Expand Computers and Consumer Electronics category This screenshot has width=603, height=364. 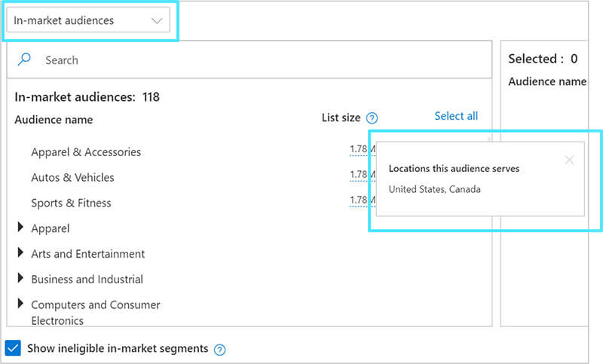pyautogui.click(x=20, y=304)
